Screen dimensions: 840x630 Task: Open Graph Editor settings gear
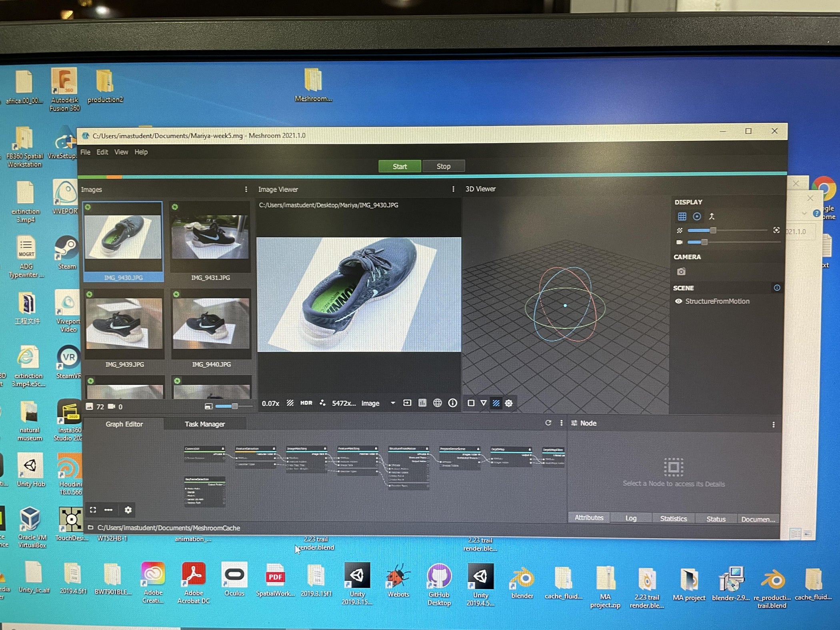[128, 510]
